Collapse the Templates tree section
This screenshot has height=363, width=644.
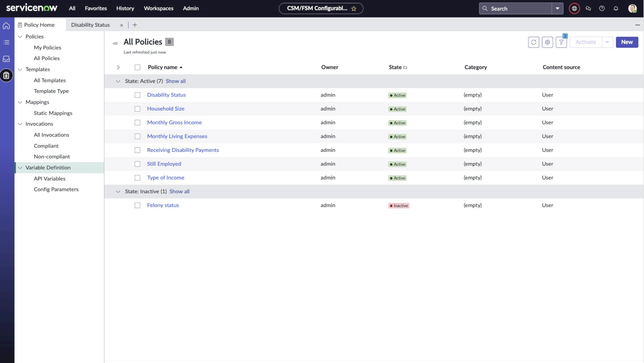click(x=20, y=69)
